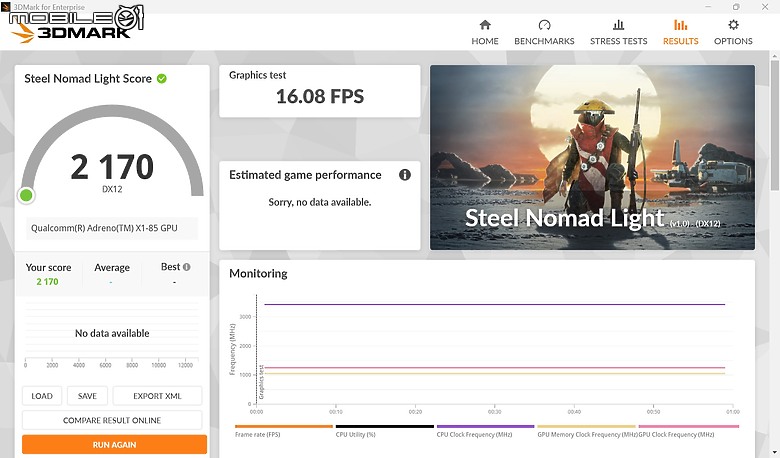Open Options gear icon

733,25
